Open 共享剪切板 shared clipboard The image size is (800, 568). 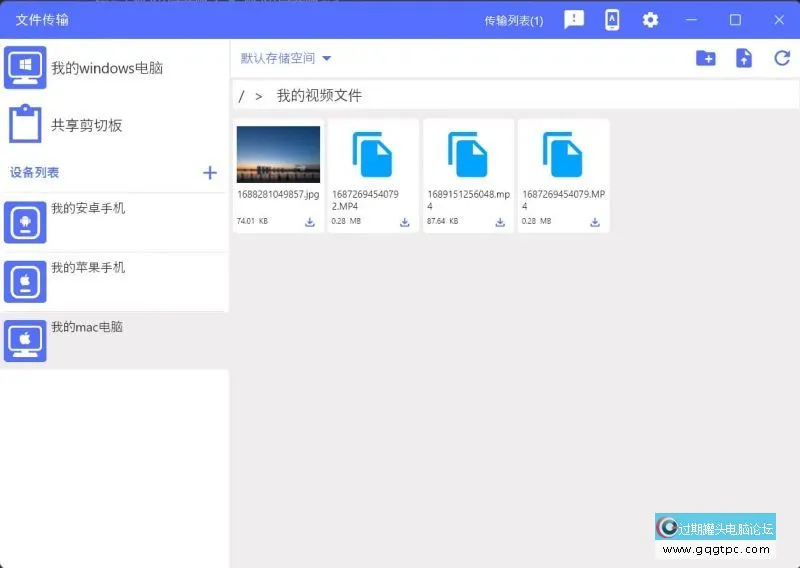pos(114,125)
